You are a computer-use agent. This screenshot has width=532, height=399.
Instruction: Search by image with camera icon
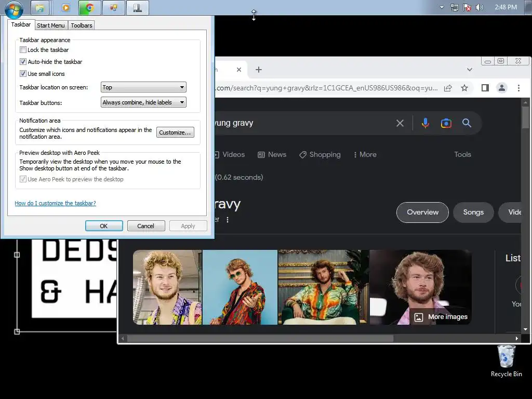pyautogui.click(x=446, y=123)
